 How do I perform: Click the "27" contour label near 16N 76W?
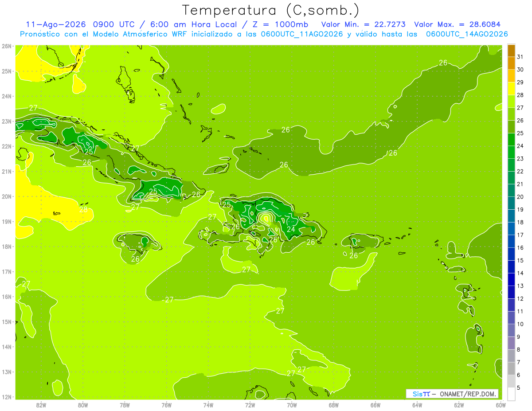coord(169,300)
